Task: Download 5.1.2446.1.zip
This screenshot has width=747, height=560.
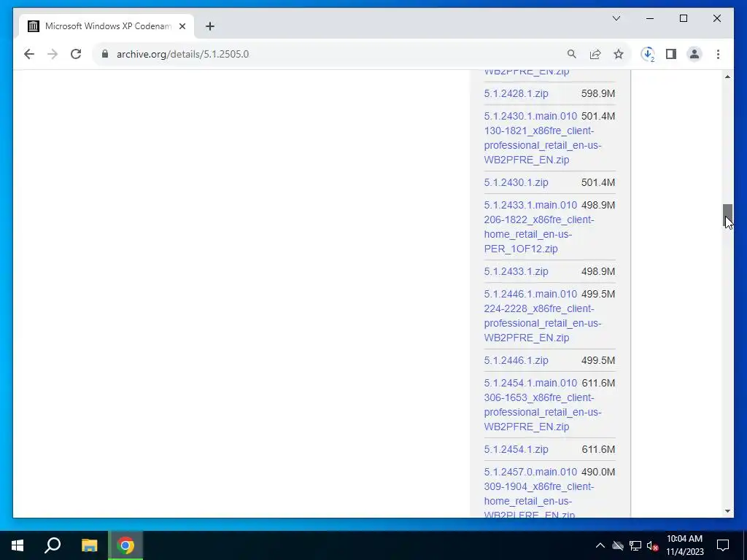Action: pos(516,360)
